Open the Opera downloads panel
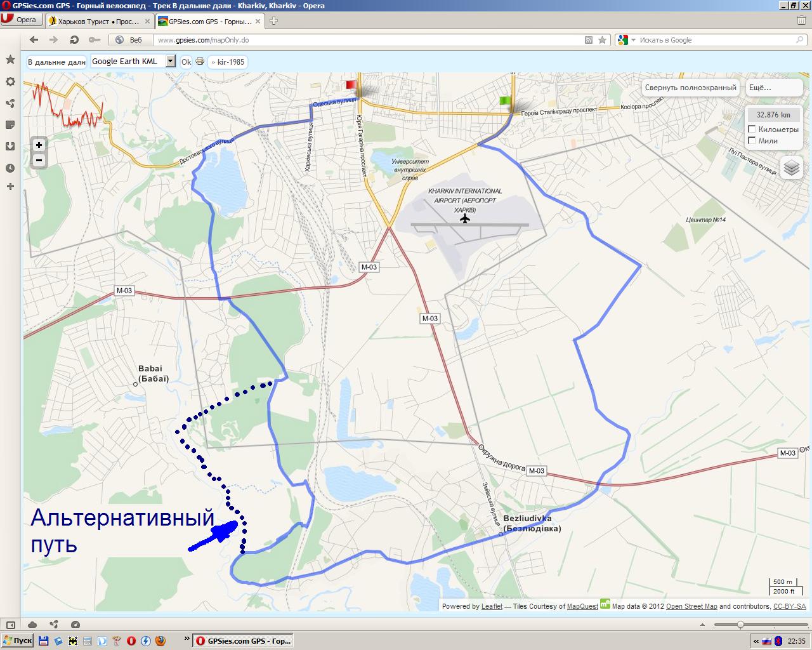 [x=10, y=146]
